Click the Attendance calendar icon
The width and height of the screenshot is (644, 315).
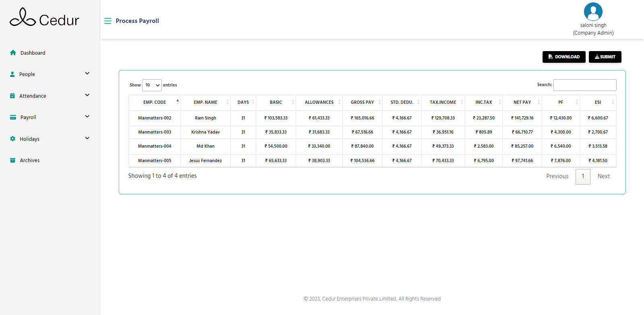(x=12, y=96)
